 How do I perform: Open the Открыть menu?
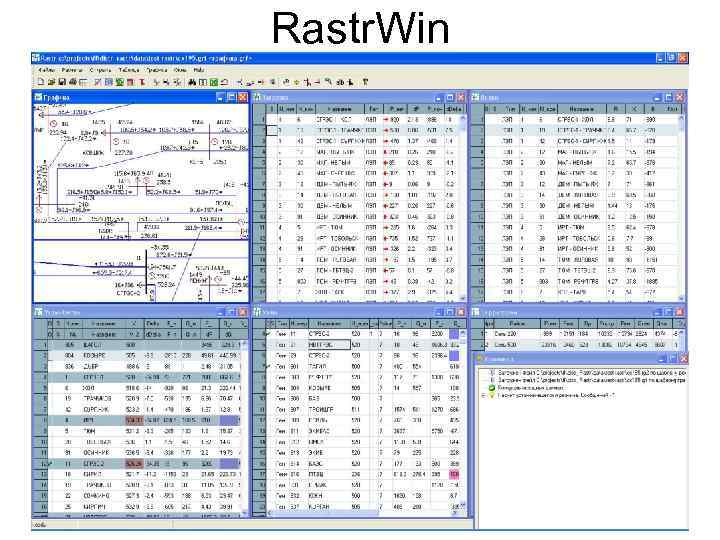coord(100,70)
